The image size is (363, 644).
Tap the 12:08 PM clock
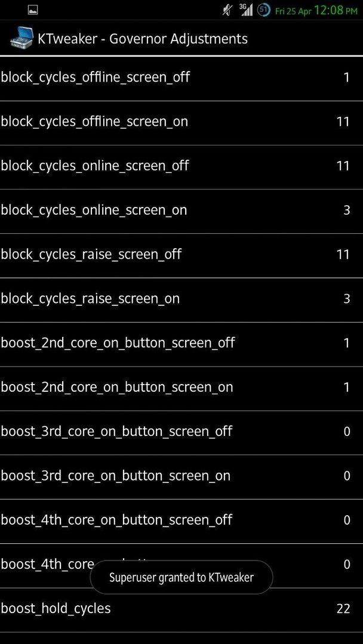pyautogui.click(x=336, y=10)
